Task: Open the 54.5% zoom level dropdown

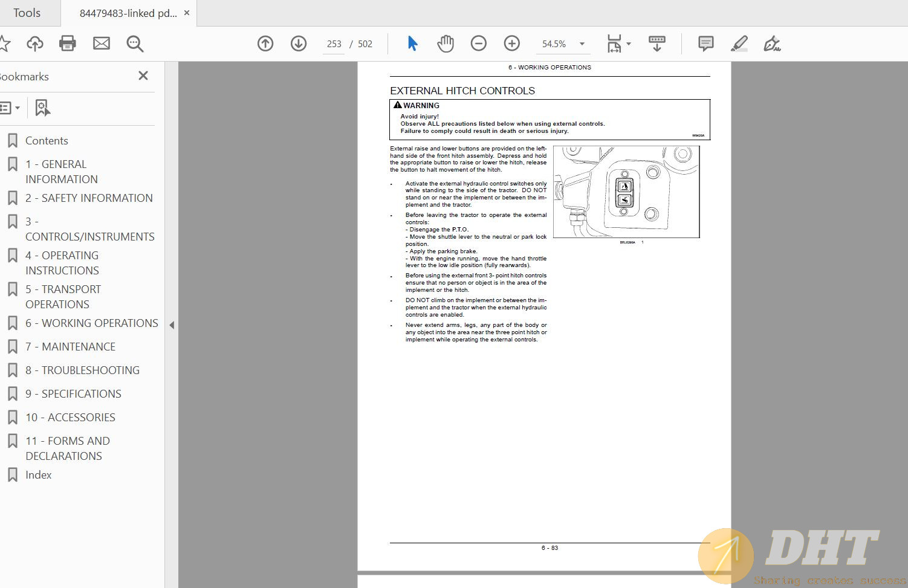Action: pos(582,44)
